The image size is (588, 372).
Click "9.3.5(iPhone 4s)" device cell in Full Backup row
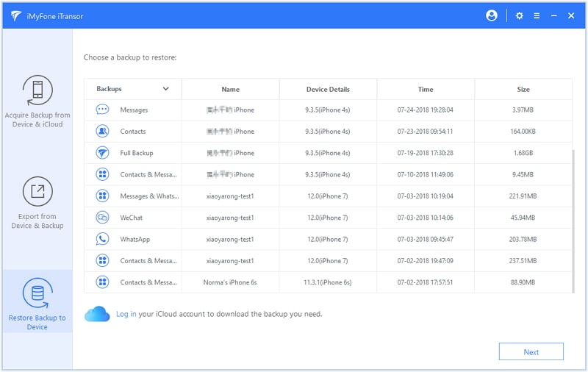tap(328, 153)
